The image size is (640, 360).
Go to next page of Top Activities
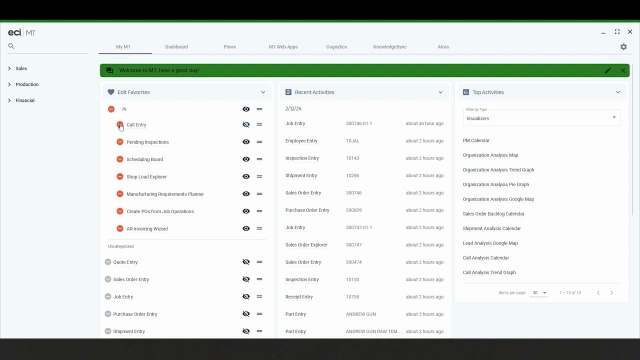611,293
